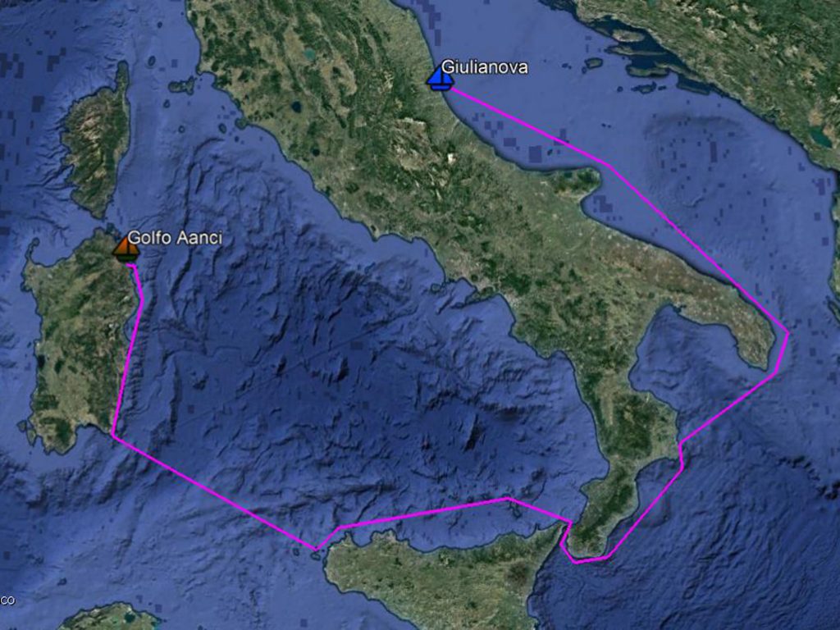Click the watermark text at bottom-left corner
Screen dimensions: 840x630
pos(7,601)
